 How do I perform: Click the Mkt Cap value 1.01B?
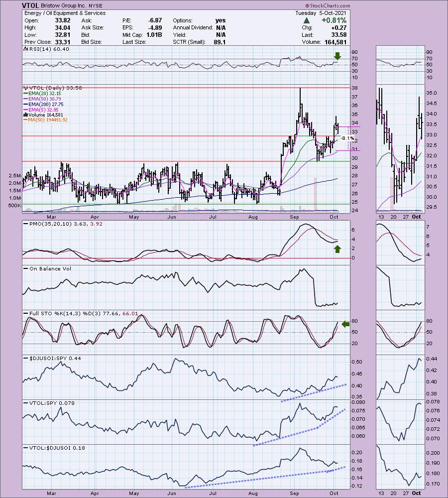pyautogui.click(x=154, y=35)
